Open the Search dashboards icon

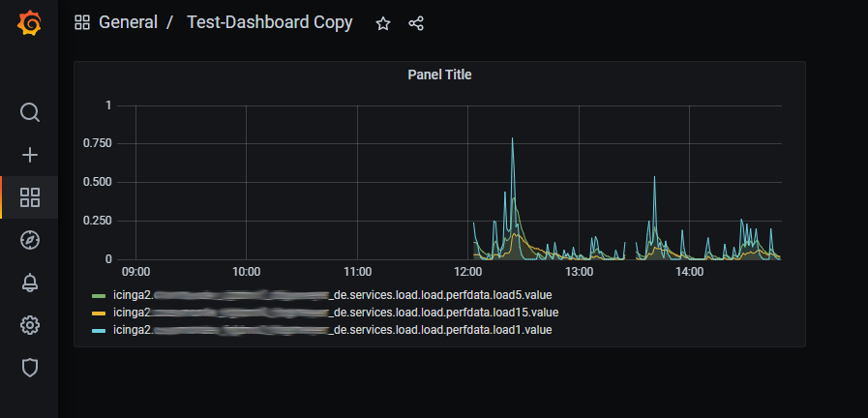tap(30, 112)
